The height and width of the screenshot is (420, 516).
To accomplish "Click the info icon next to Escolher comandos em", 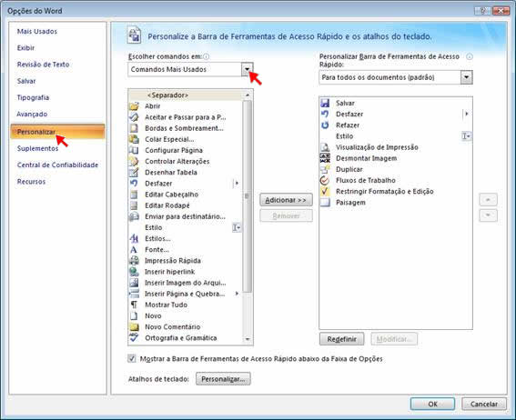I will 207,56.
